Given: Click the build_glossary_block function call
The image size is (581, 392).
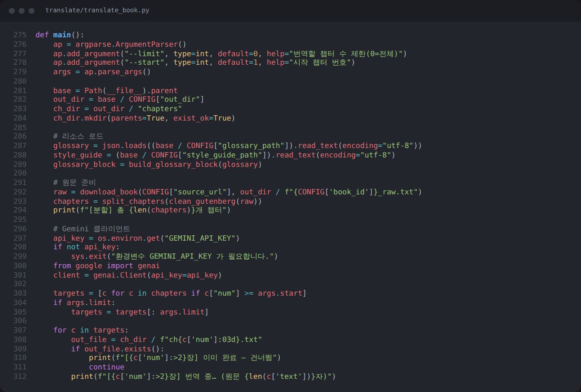Looking at the screenshot, I should (173, 164).
